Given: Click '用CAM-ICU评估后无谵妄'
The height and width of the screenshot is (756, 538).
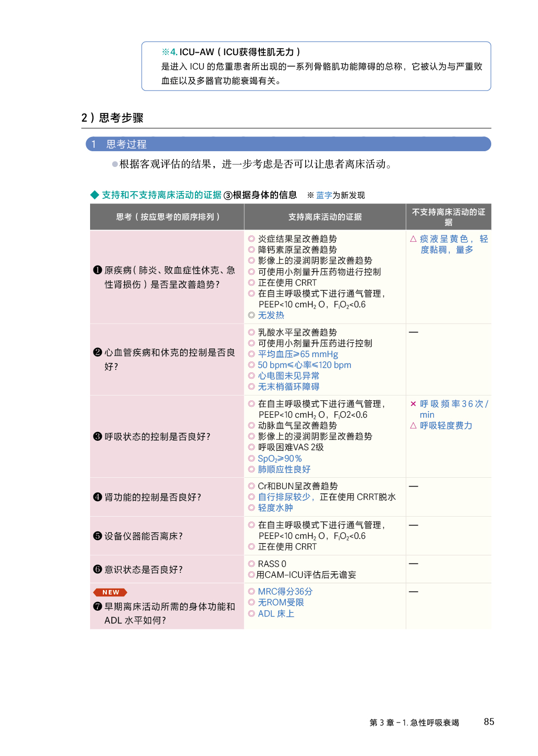Looking at the screenshot, I should tap(306, 575).
